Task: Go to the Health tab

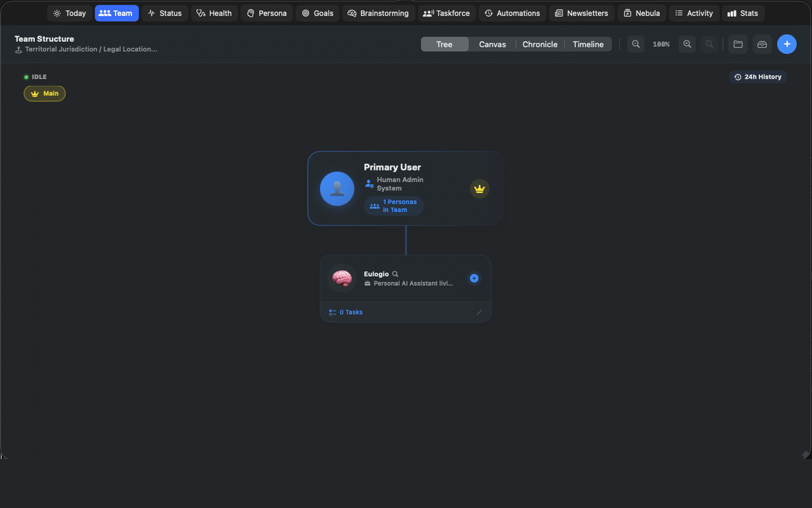Action: [214, 13]
